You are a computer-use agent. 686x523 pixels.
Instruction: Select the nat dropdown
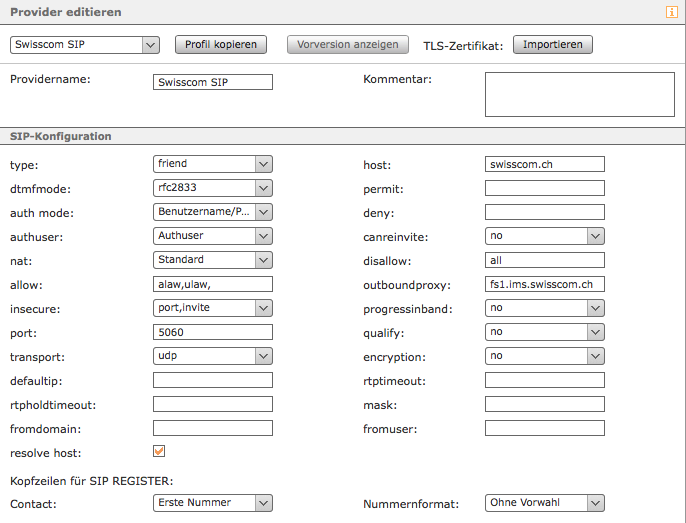point(213,260)
